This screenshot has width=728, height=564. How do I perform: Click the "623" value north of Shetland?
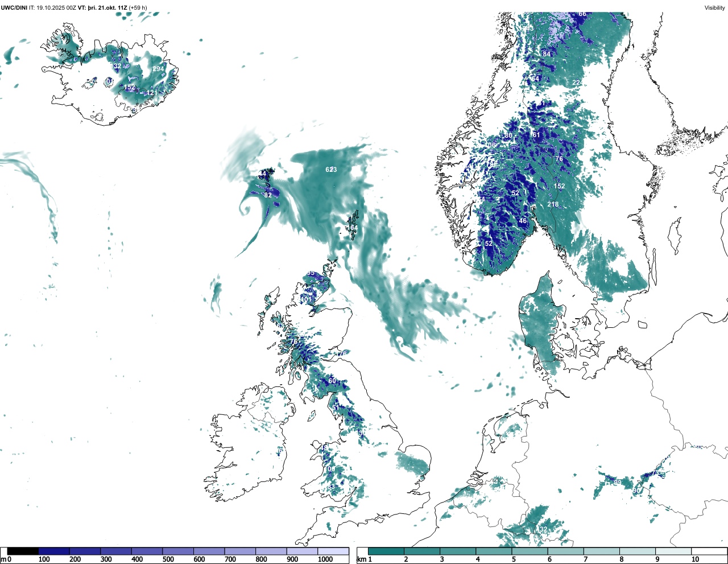click(x=331, y=170)
